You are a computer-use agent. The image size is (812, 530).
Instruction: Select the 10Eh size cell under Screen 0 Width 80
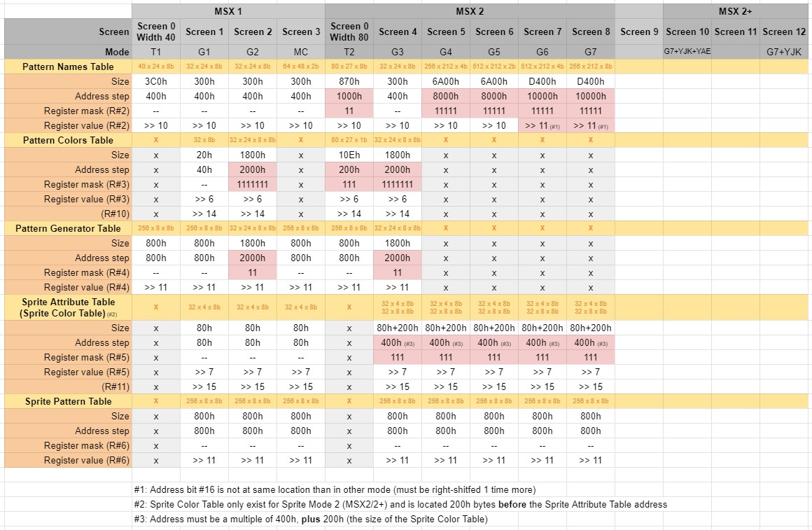tap(349, 155)
